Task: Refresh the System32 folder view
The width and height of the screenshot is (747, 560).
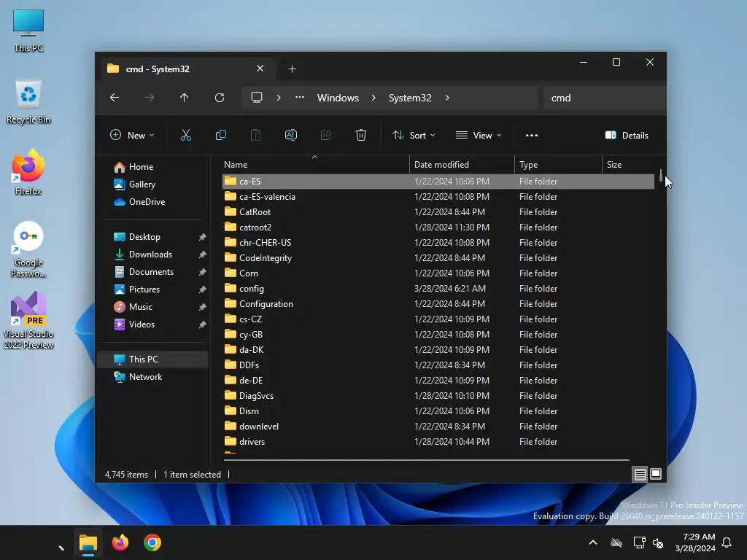Action: pyautogui.click(x=220, y=98)
